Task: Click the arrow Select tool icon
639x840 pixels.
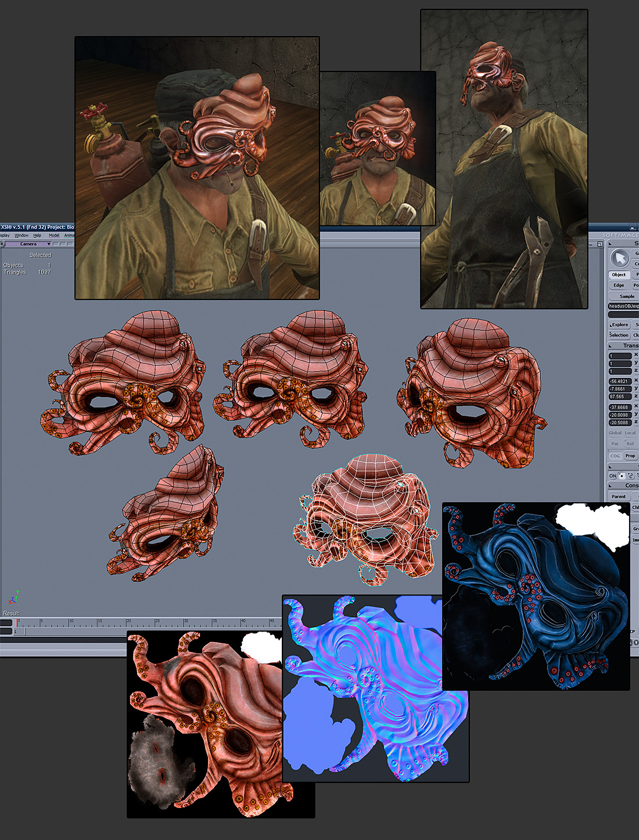Action: pos(620,258)
